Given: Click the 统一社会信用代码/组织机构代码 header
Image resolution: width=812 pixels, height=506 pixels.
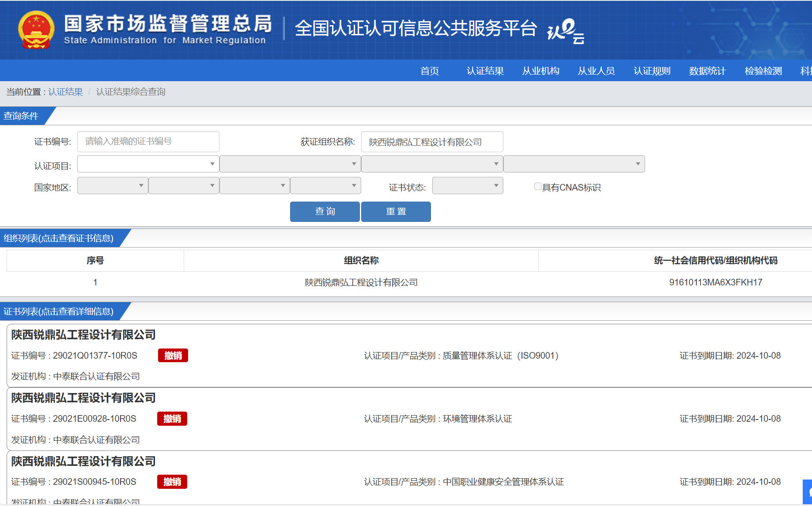Looking at the screenshot, I should pyautogui.click(x=716, y=260).
